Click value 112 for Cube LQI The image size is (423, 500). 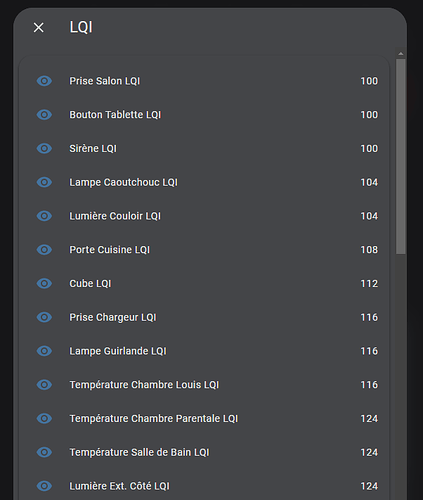pos(369,283)
